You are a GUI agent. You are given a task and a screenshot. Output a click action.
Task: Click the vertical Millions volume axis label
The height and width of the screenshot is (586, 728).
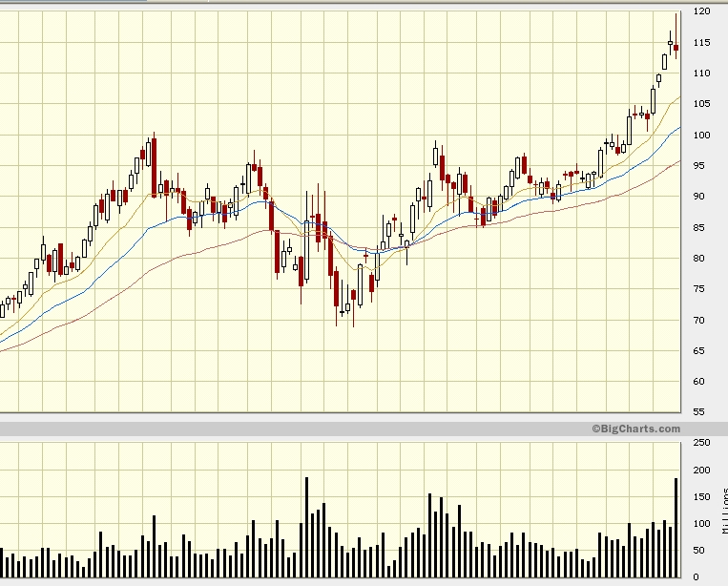(x=724, y=510)
